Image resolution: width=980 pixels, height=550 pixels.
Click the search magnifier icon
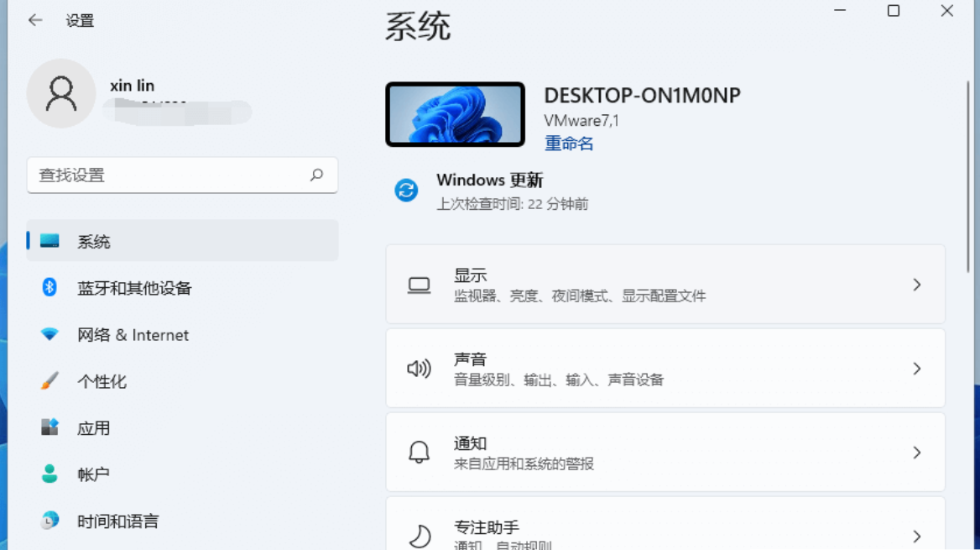[317, 175]
